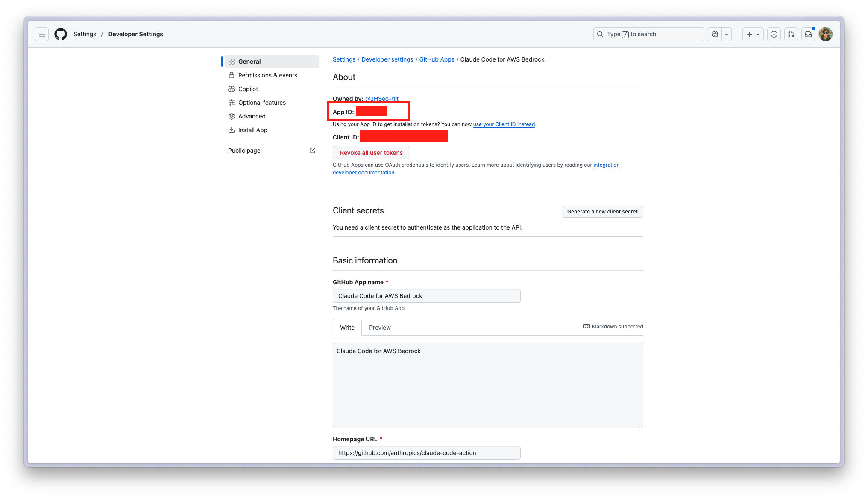Viewport: 868px width, 499px height.
Task: Expand the create new plus dropdown
Action: coord(753,34)
